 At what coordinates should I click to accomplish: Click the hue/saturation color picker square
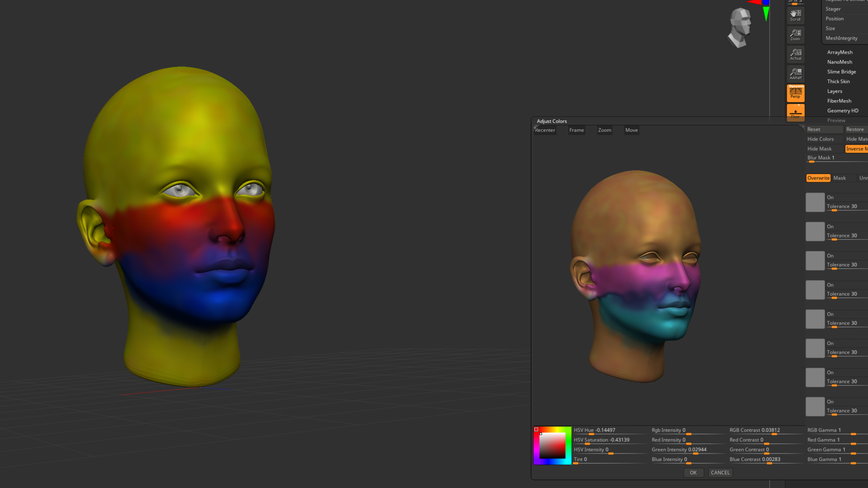point(552,446)
